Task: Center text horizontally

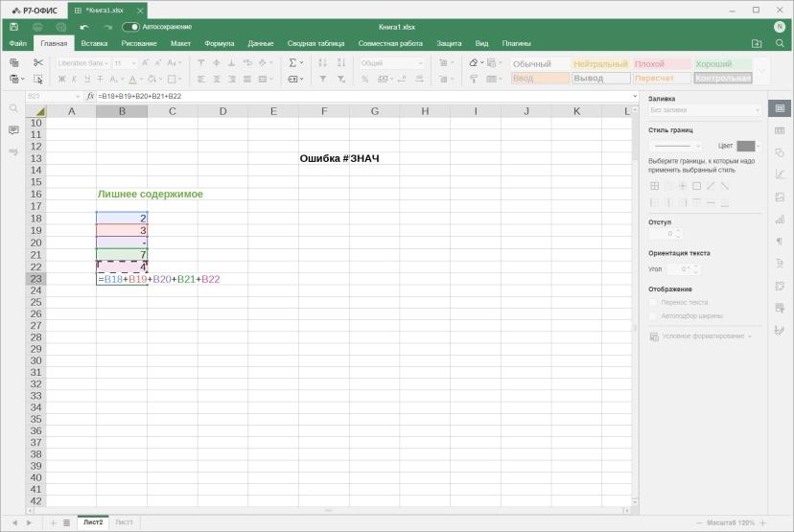Action: pyautogui.click(x=217, y=79)
